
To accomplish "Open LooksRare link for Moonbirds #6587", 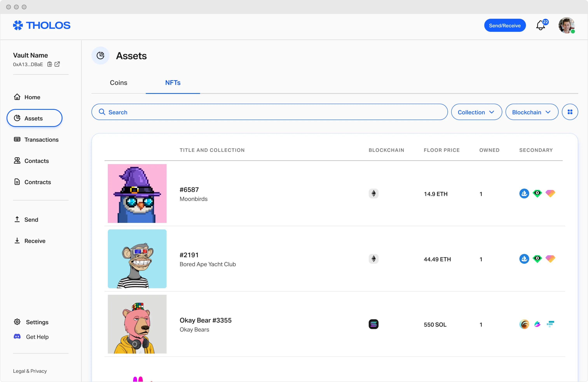I will pos(537,194).
